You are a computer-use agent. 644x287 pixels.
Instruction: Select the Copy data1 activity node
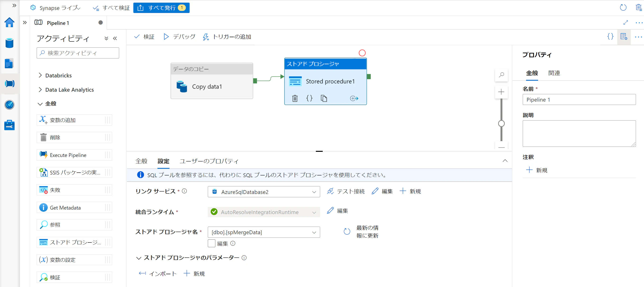point(212,81)
